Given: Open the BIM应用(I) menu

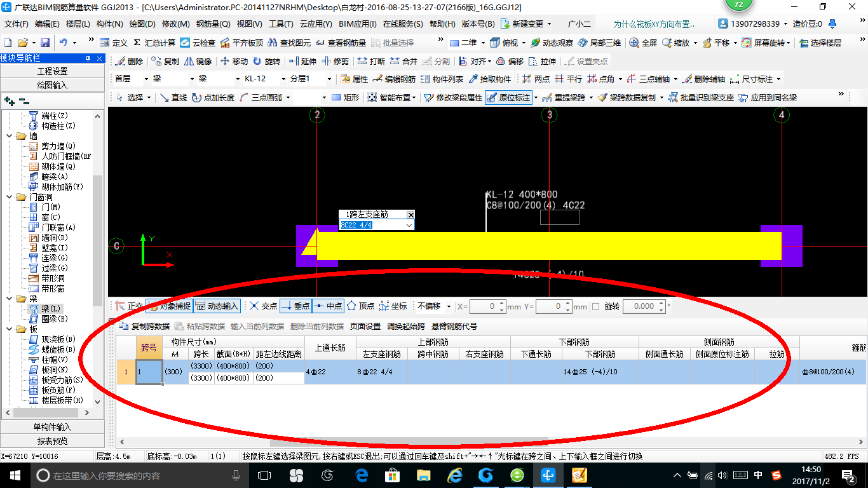Looking at the screenshot, I should coord(358,24).
